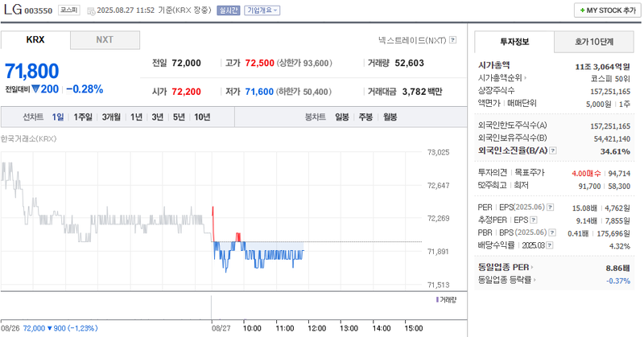Click the 동일업종 PER value 8.86배
Viewport: 644px width, 337px height.
pyautogui.click(x=617, y=269)
